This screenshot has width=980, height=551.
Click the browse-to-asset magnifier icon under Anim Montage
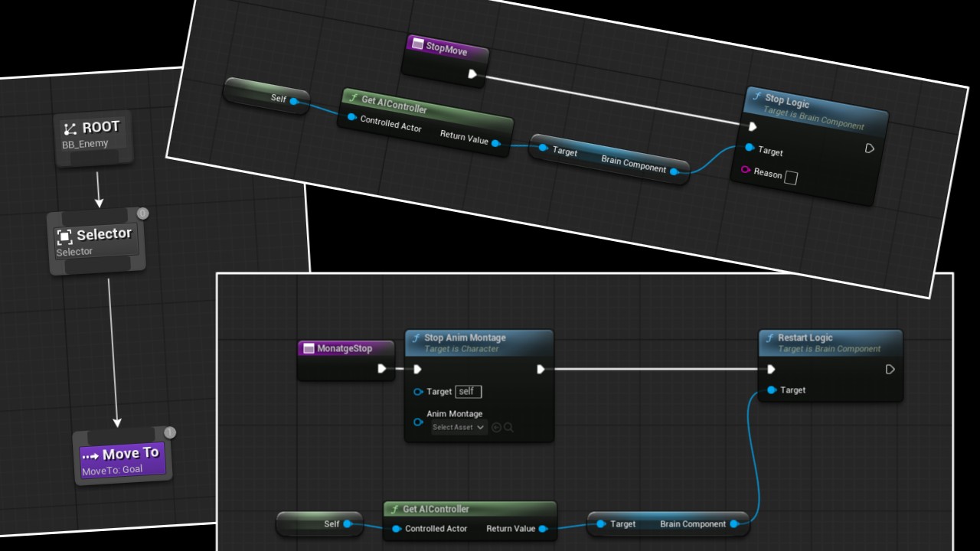click(x=508, y=427)
